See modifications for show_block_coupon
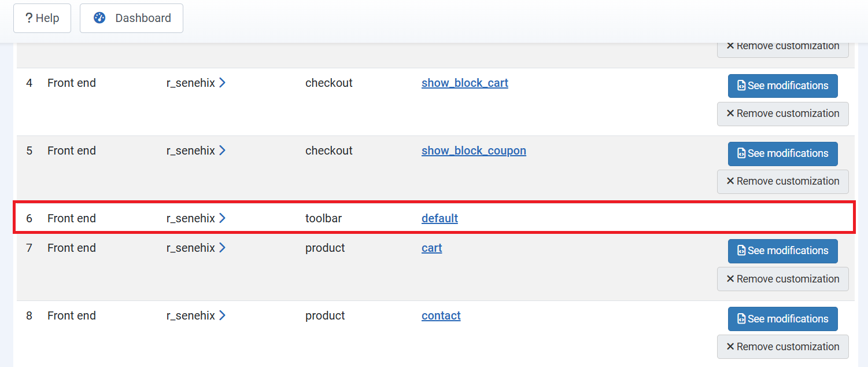The width and height of the screenshot is (868, 367). [783, 153]
